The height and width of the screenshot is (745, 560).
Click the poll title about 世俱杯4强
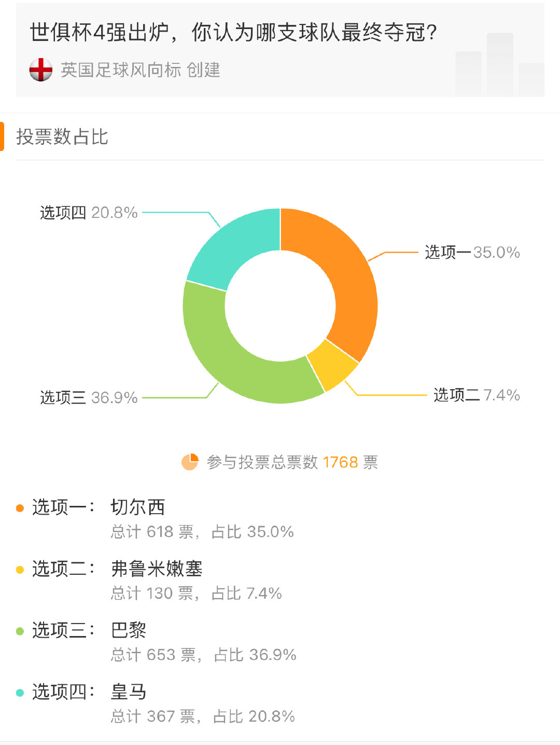point(233,32)
